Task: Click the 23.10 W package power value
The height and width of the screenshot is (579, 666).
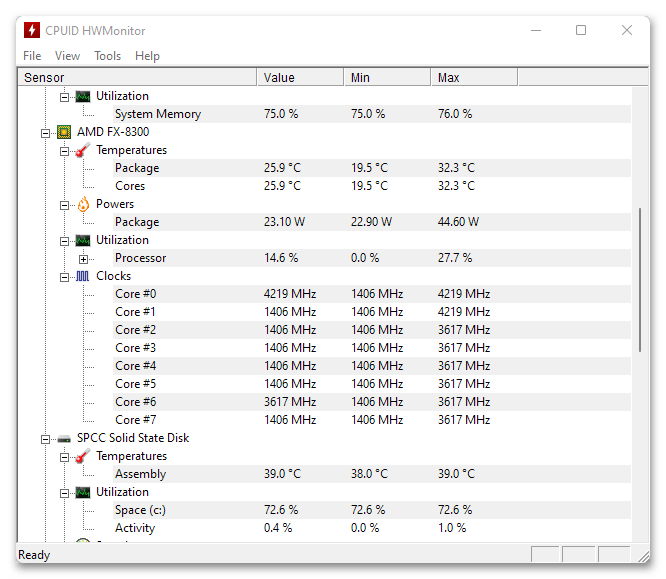Action: [284, 222]
